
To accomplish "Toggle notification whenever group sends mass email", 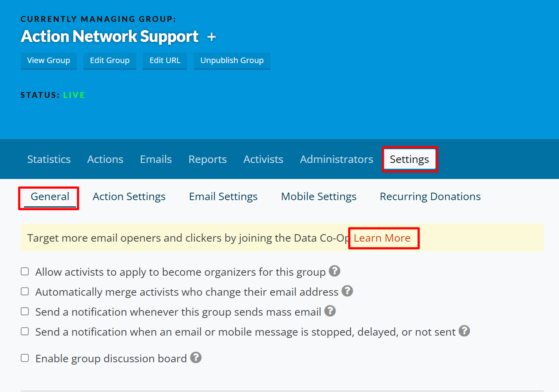I will tap(25, 311).
